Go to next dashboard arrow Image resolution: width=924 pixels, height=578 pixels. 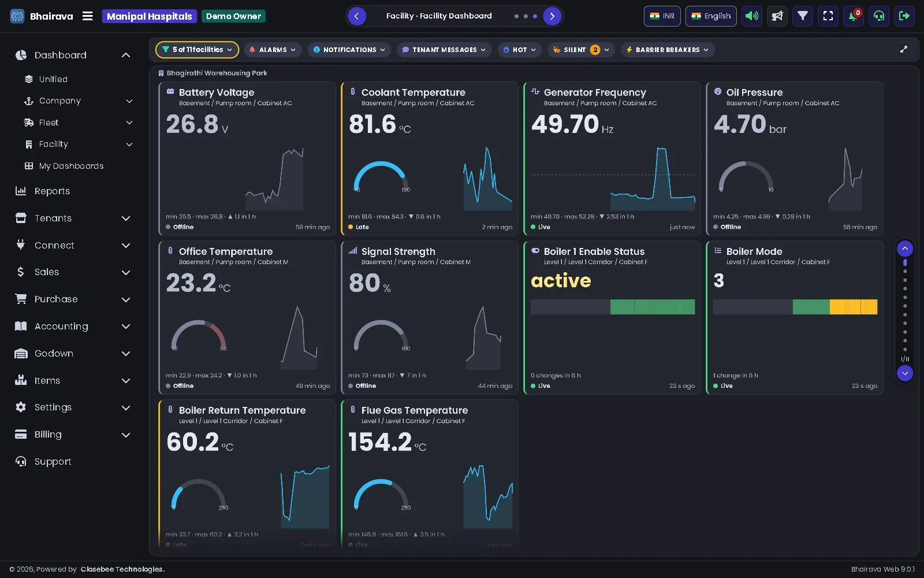552,16
